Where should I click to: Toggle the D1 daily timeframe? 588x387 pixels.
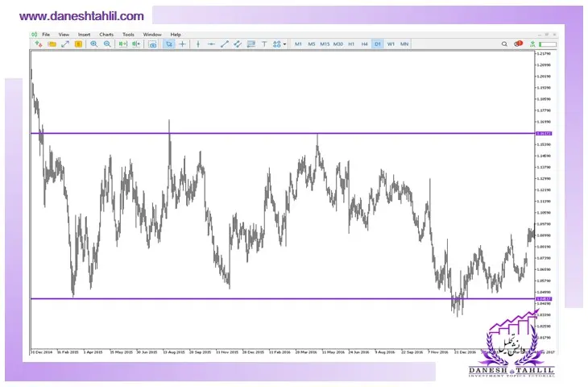(x=377, y=44)
